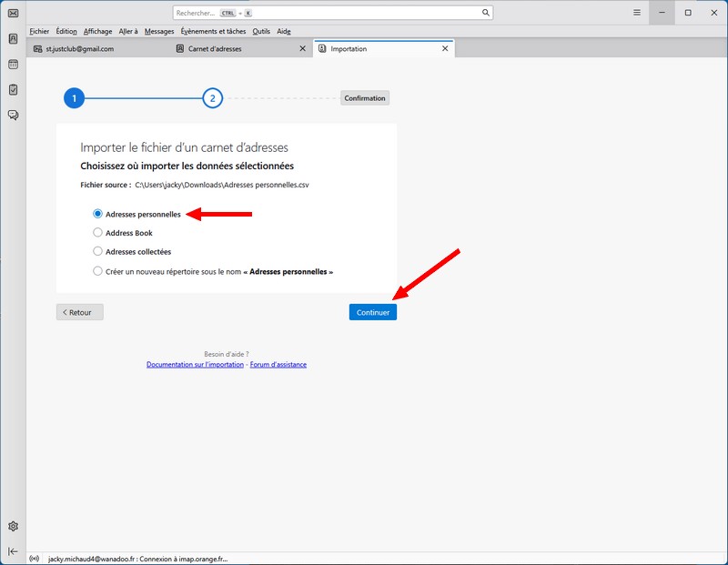Viewport: 728px width, 565px height.
Task: Open the Fichier menu
Action: (x=39, y=31)
